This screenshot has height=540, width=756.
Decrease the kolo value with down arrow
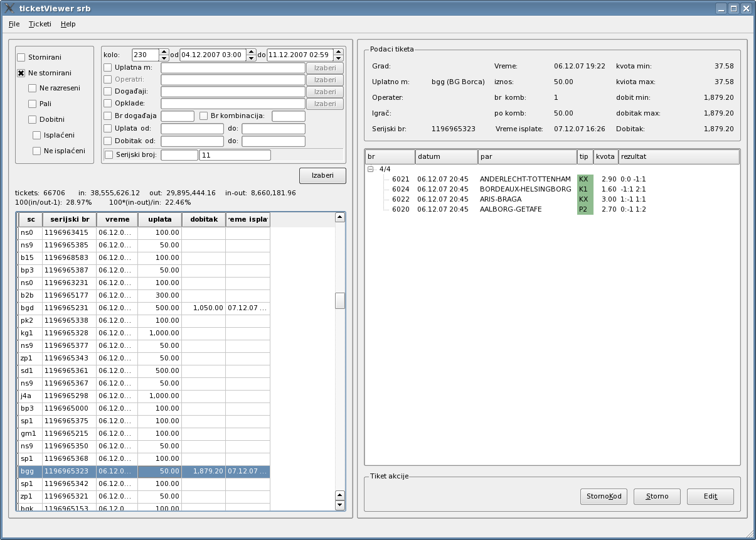pyautogui.click(x=164, y=58)
